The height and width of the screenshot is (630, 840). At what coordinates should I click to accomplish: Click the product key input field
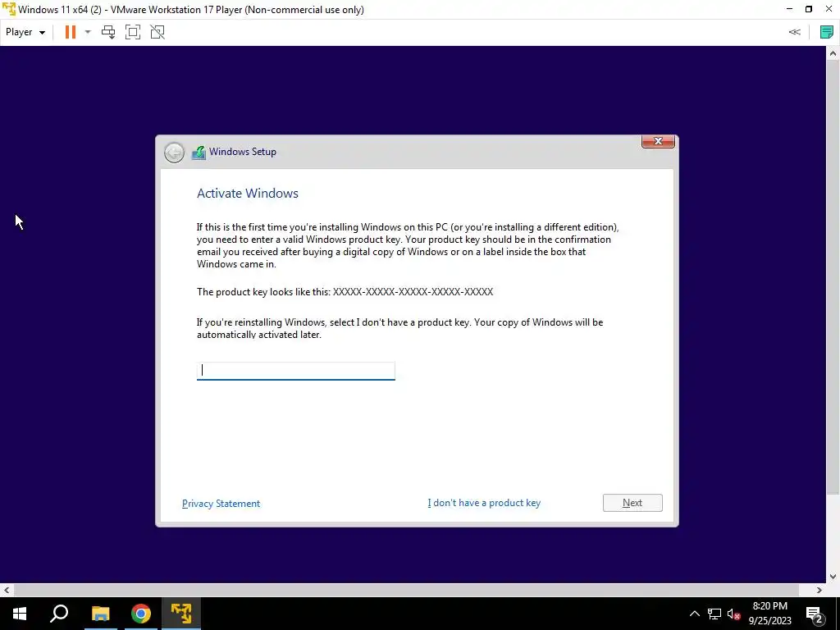point(295,371)
